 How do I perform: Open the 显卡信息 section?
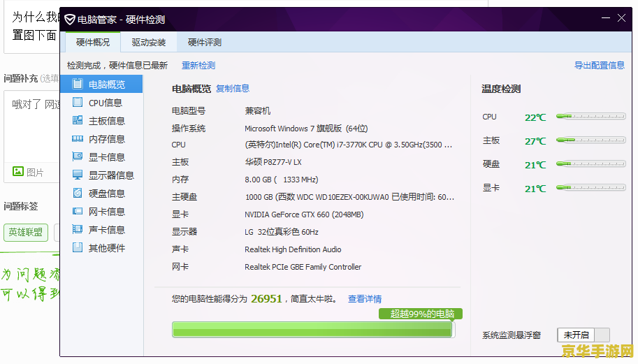pos(102,157)
